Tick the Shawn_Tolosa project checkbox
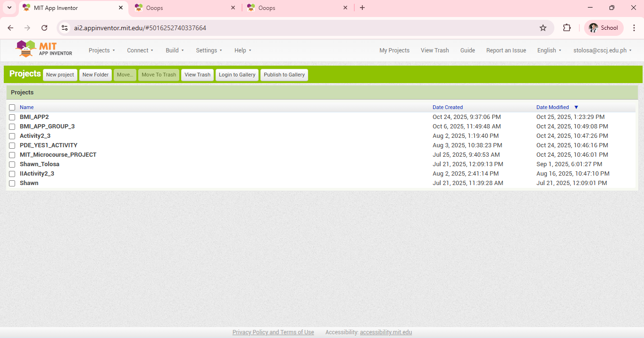644x338 pixels. tap(12, 164)
